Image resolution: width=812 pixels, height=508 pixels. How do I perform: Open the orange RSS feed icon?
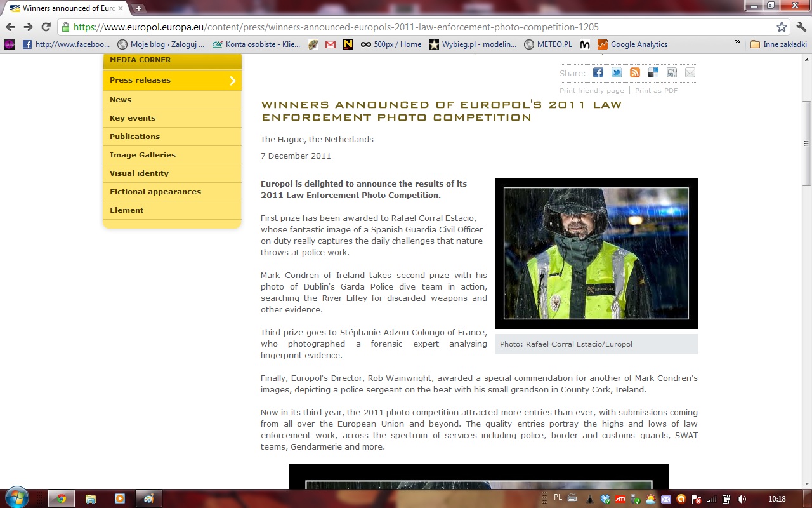pyautogui.click(x=634, y=72)
